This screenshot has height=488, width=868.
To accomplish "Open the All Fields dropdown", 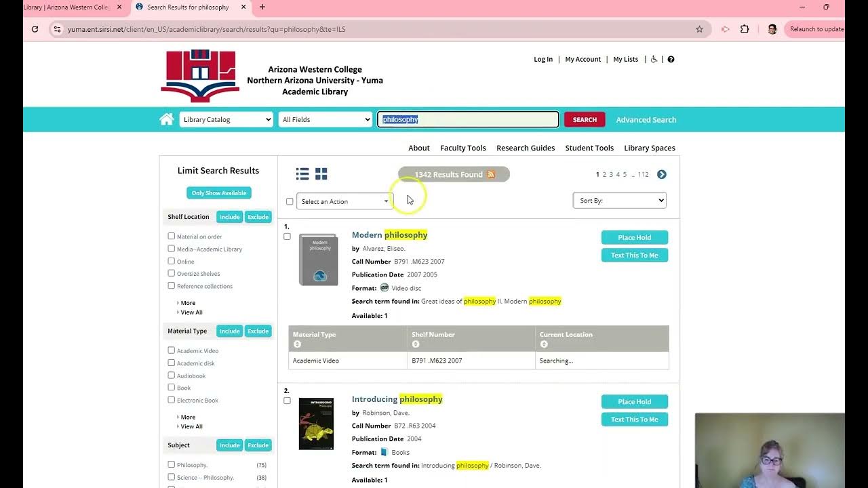I will click(x=325, y=119).
